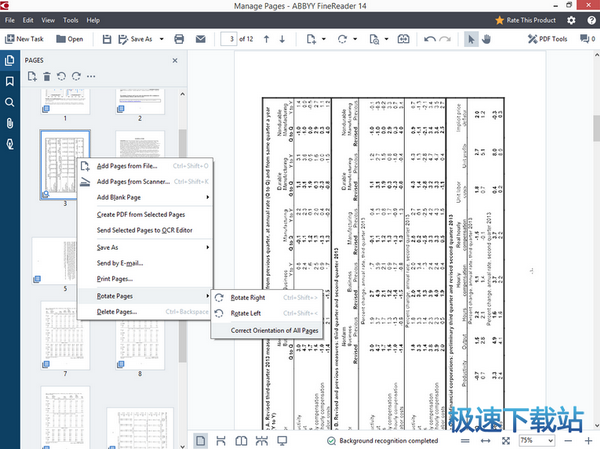Select the pointer selection tool
Screen dimensions: 600x449
471,39
